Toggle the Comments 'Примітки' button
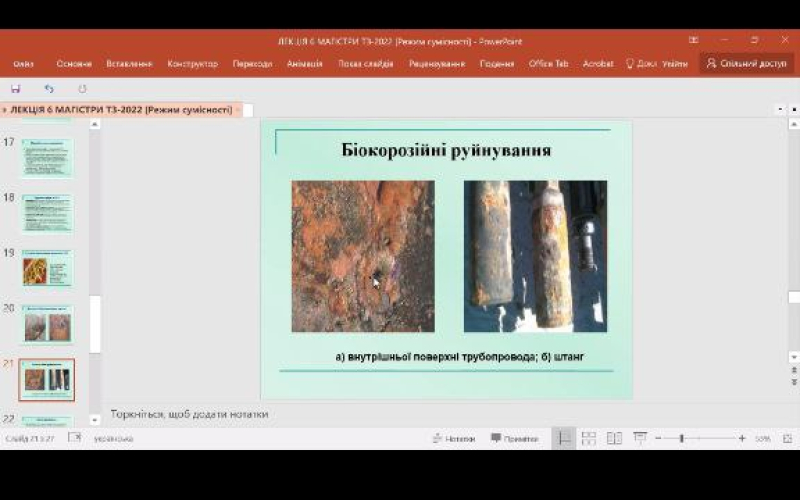 tap(514, 439)
